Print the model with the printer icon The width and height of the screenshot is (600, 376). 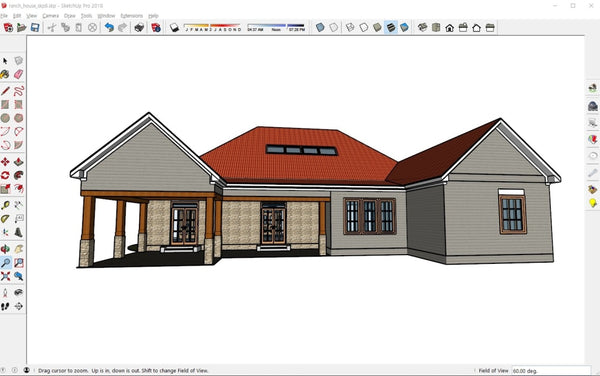coord(139,28)
